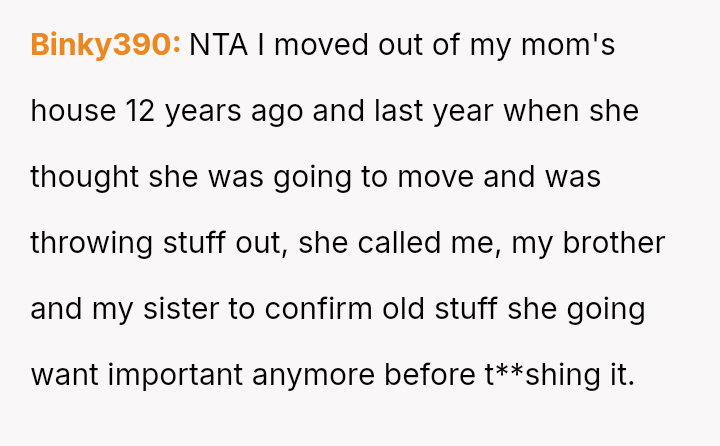Click the word "brother" in the comment

tap(614, 242)
